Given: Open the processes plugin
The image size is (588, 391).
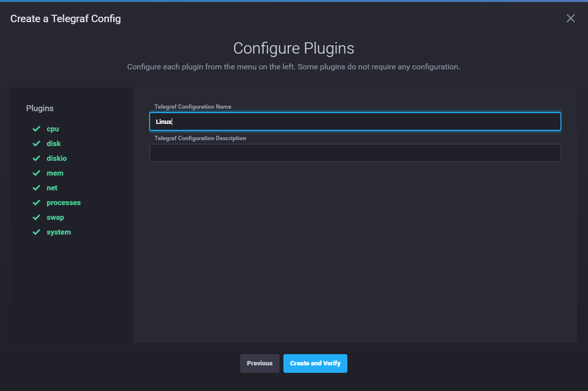Looking at the screenshot, I should tap(63, 203).
